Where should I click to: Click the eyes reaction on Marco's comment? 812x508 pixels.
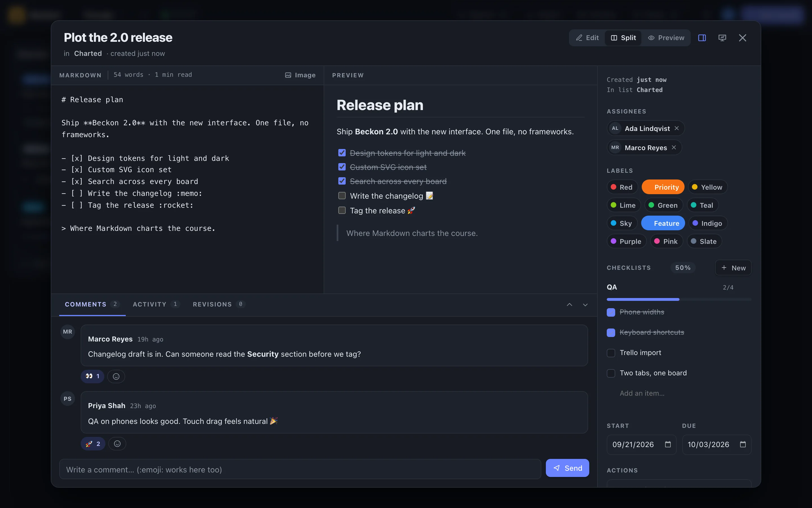[x=92, y=376]
